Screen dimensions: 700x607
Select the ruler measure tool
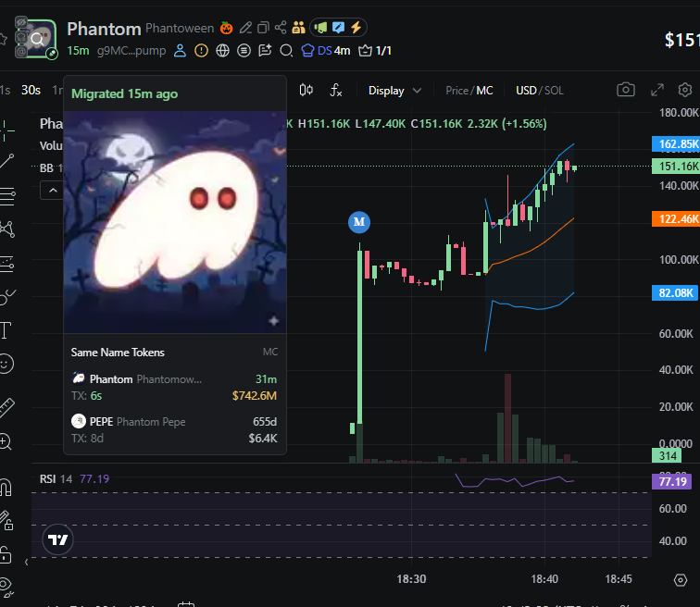coord(6,407)
